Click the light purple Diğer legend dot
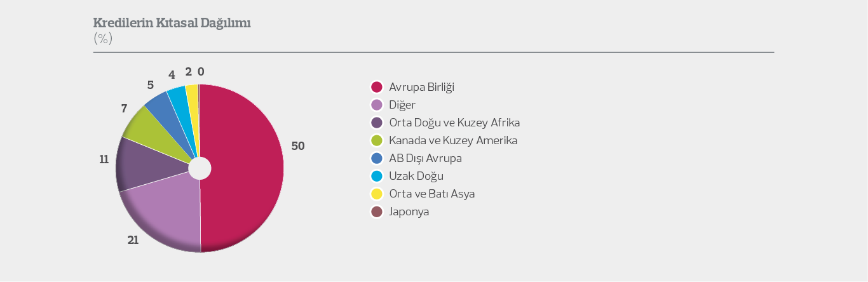 click(x=377, y=105)
